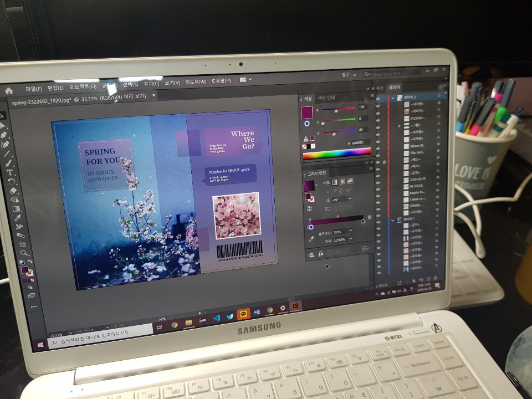Open KakaoTalk from the taskbar
532x399 pixels.
pyautogui.click(x=243, y=314)
